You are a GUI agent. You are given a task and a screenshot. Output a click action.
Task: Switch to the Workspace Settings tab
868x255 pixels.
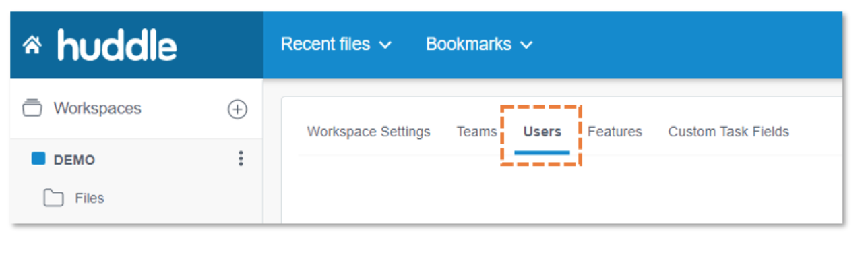[369, 132]
